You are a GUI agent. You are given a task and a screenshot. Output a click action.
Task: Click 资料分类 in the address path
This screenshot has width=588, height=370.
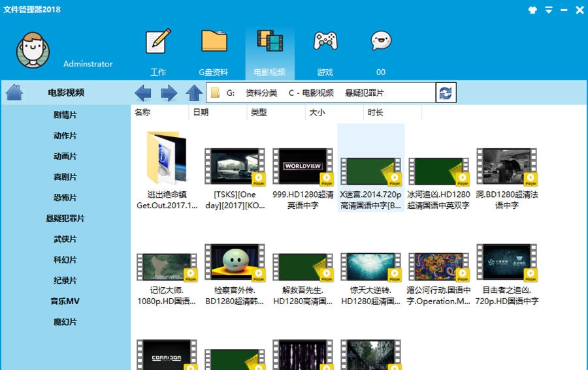(261, 93)
